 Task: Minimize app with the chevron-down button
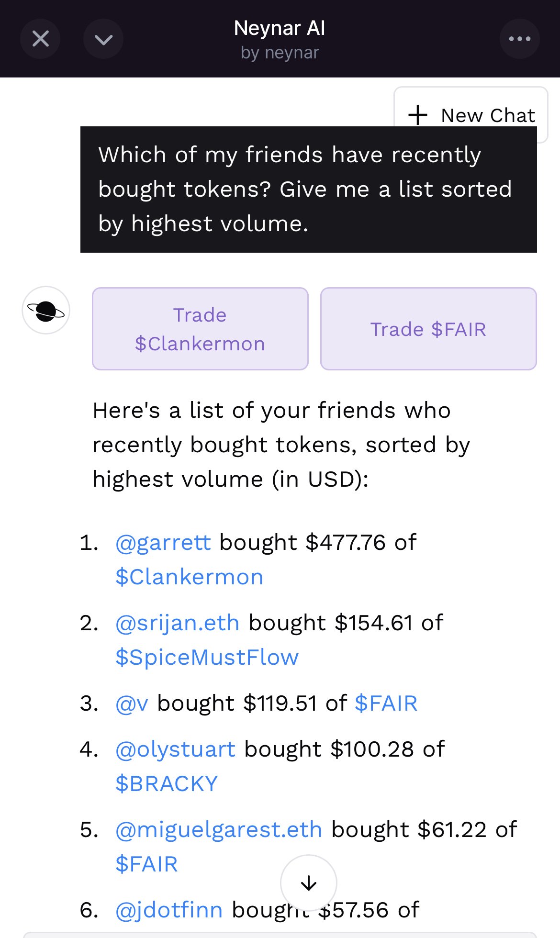point(103,39)
